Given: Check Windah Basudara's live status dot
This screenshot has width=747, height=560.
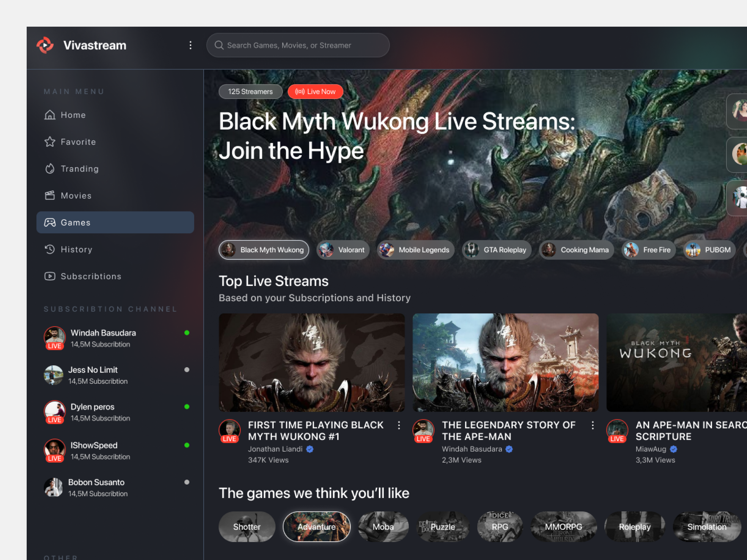Looking at the screenshot, I should pyautogui.click(x=187, y=333).
